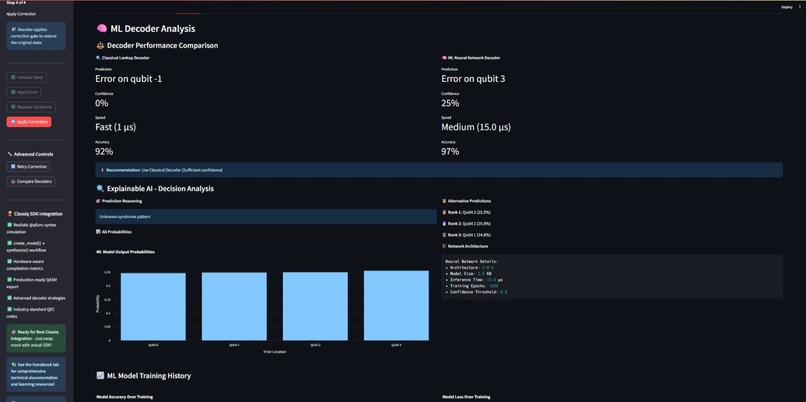Click the Recommendation info banner
Image resolution: width=806 pixels, height=402 pixels.
[x=439, y=170]
